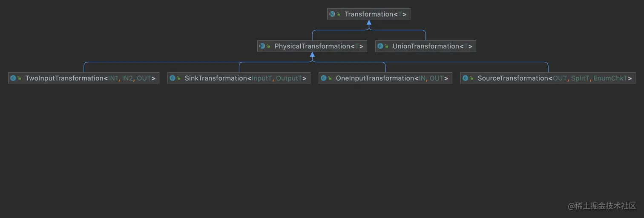The width and height of the screenshot is (644, 218).
Task: Click class icon on OneInputTransformation node
Action: [324, 78]
